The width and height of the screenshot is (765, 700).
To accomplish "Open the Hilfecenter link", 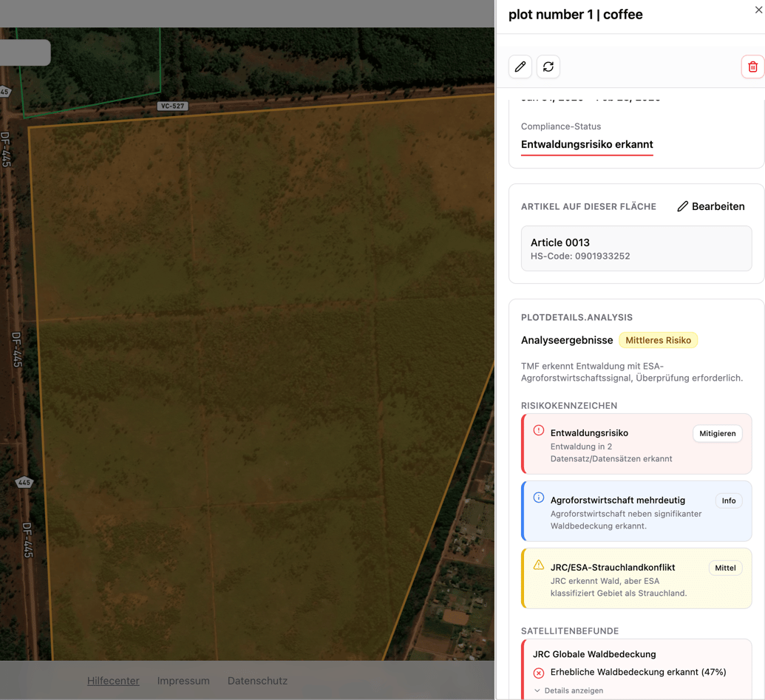I will [113, 681].
